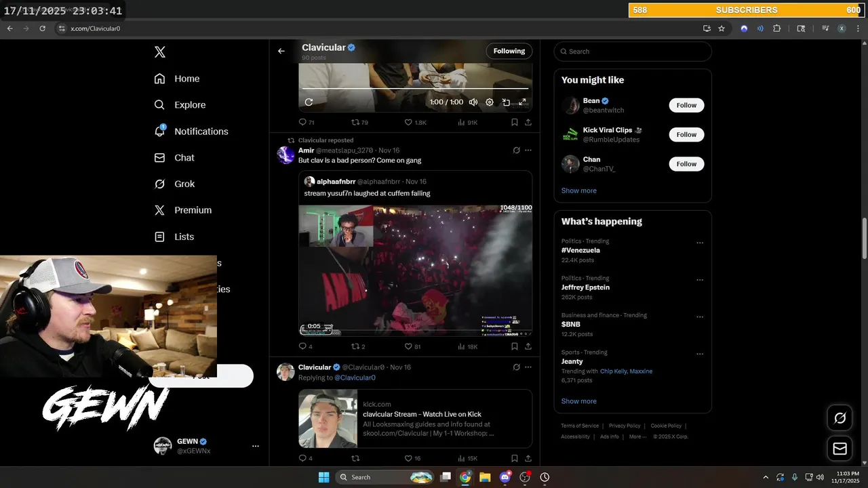This screenshot has width=868, height=488.
Task: Mute the video volume
Action: click(473, 102)
